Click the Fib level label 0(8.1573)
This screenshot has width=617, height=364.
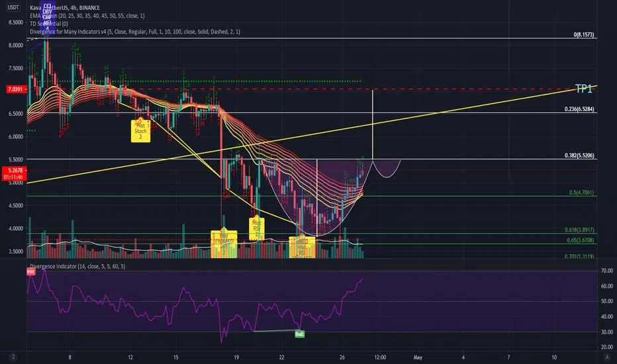pyautogui.click(x=583, y=34)
